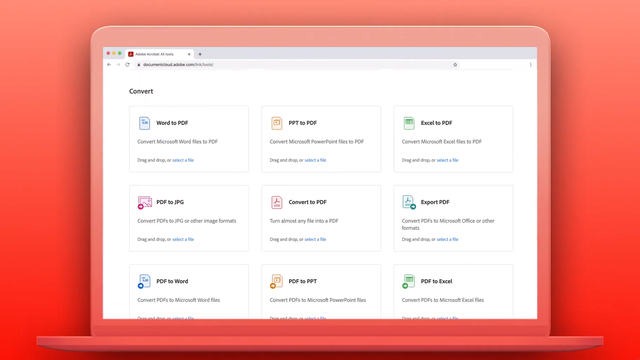
Task: Open a new tab with the plus button
Action: pos(200,54)
